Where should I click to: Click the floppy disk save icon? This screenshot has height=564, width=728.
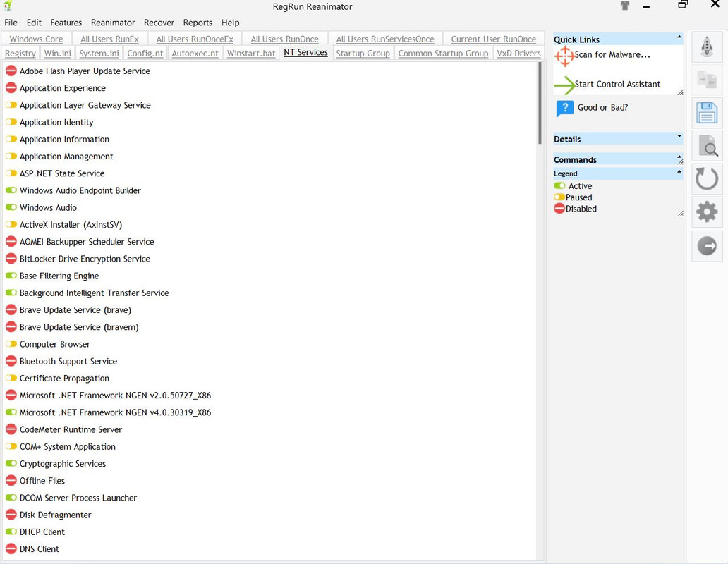[x=707, y=113]
